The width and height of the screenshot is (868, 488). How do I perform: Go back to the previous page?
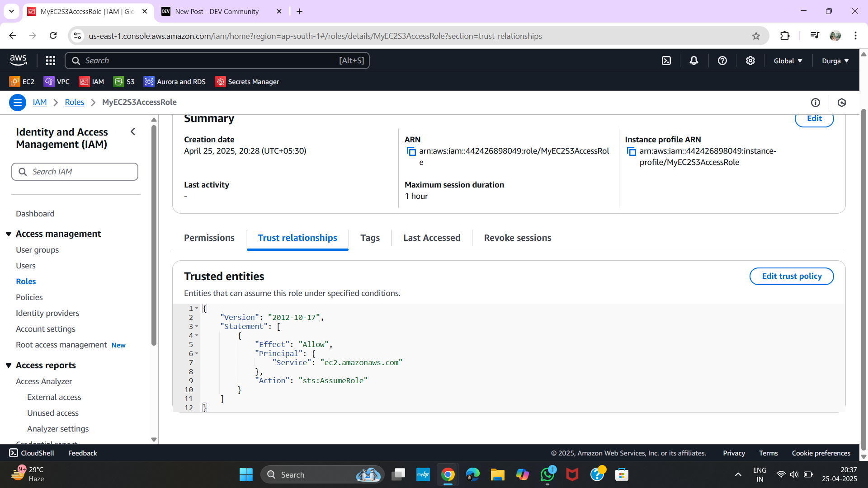pos(13,36)
